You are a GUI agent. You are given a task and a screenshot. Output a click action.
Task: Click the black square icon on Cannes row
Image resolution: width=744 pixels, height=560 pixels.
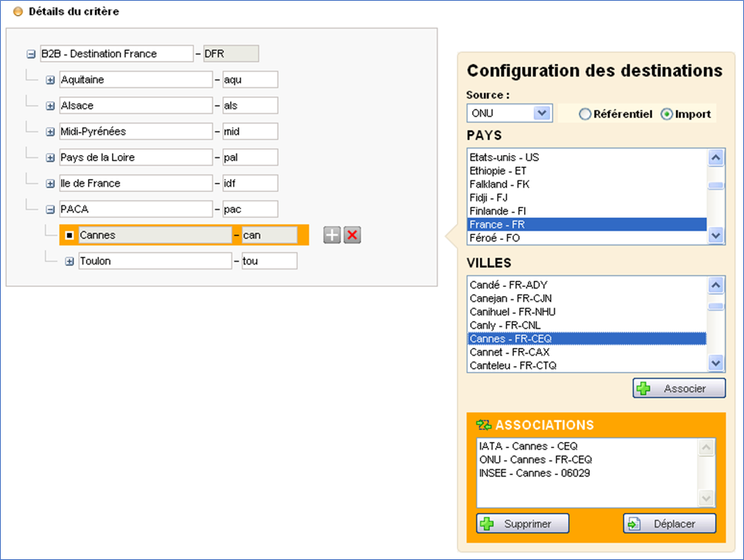(69, 235)
